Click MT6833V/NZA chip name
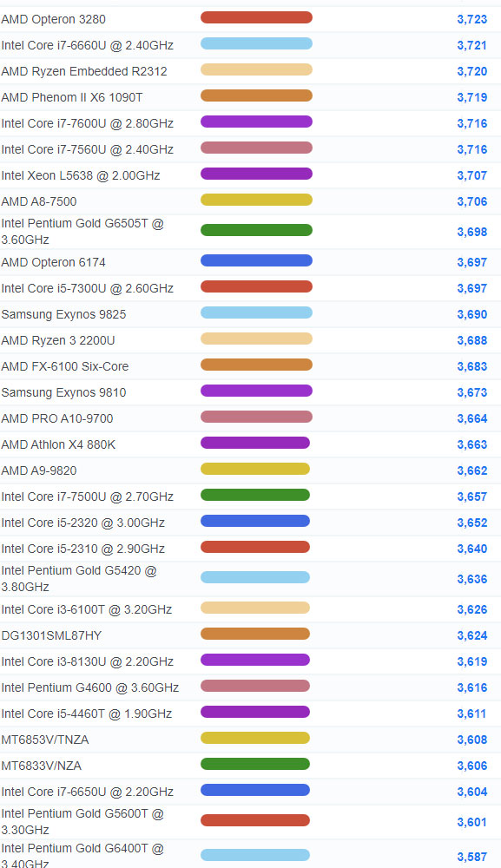Image resolution: width=501 pixels, height=868 pixels. (41, 766)
